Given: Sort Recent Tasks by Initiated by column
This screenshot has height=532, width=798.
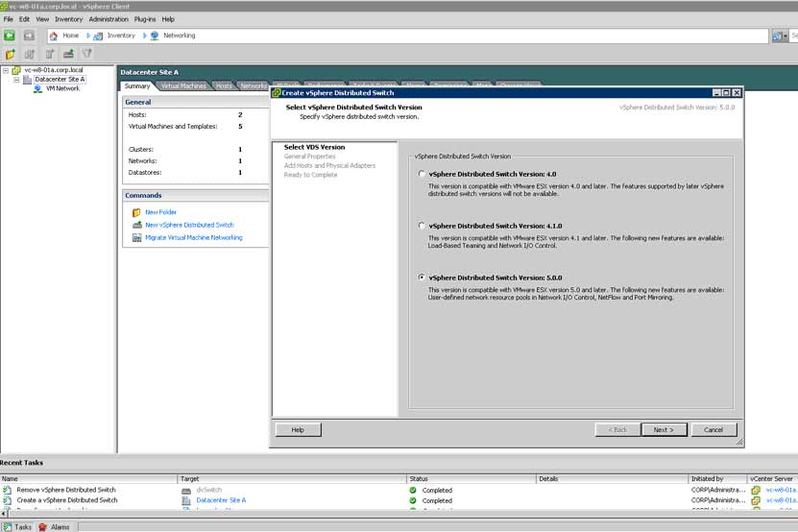Looking at the screenshot, I should 717,479.
